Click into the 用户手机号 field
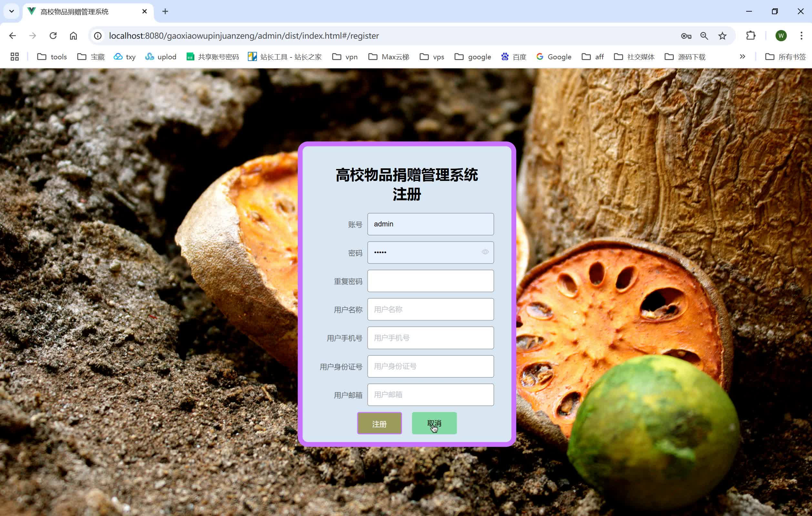 click(x=430, y=338)
